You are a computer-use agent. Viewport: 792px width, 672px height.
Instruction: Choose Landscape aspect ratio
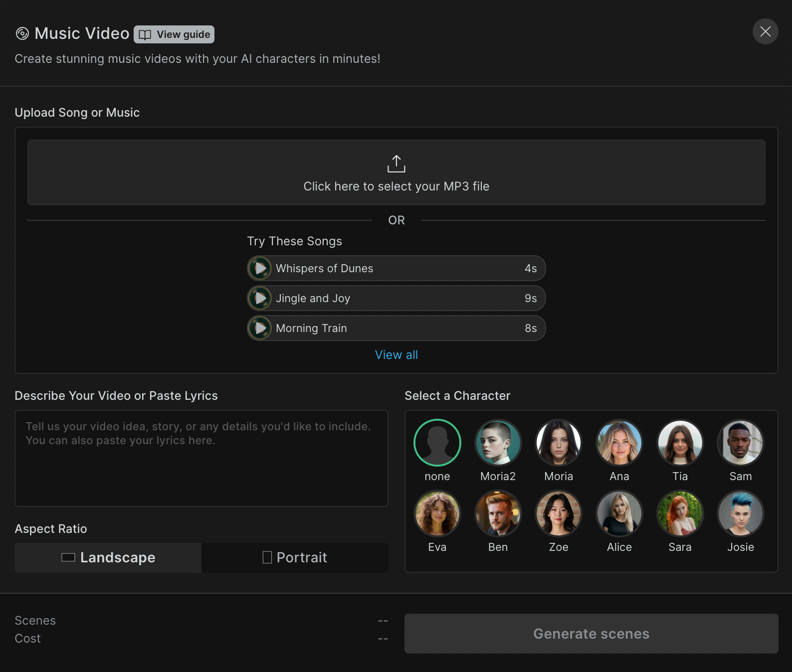tap(108, 557)
